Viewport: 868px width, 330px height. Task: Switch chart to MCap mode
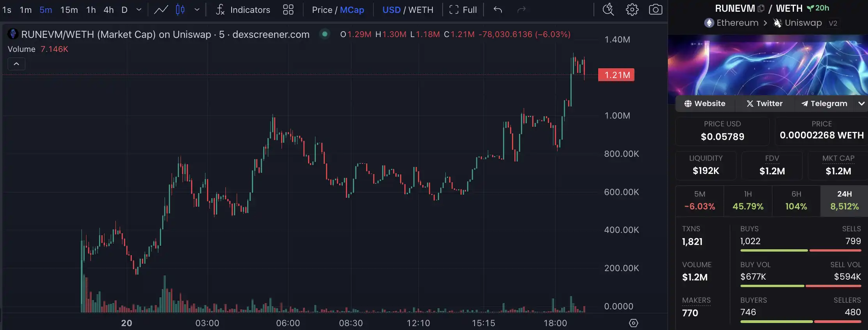click(352, 10)
